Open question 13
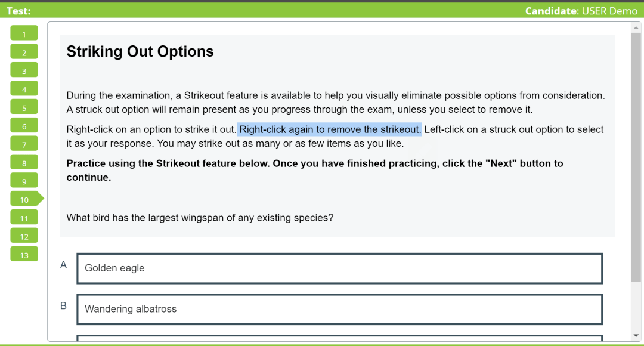 point(24,254)
